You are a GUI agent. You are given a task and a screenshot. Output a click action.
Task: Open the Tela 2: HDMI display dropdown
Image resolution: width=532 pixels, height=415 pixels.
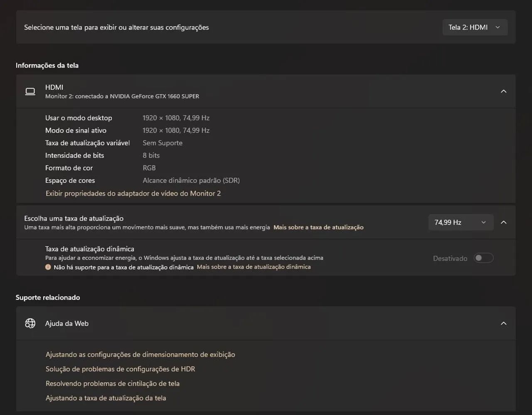(x=475, y=27)
